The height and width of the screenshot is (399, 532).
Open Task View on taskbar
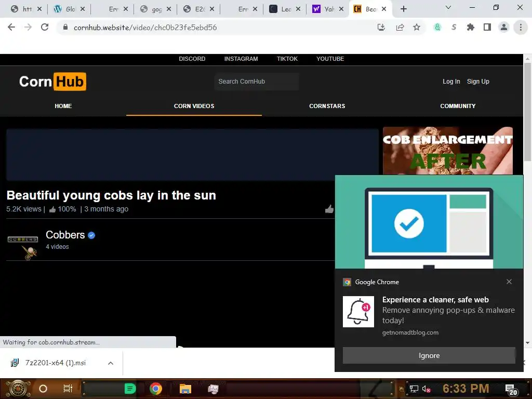click(68, 389)
